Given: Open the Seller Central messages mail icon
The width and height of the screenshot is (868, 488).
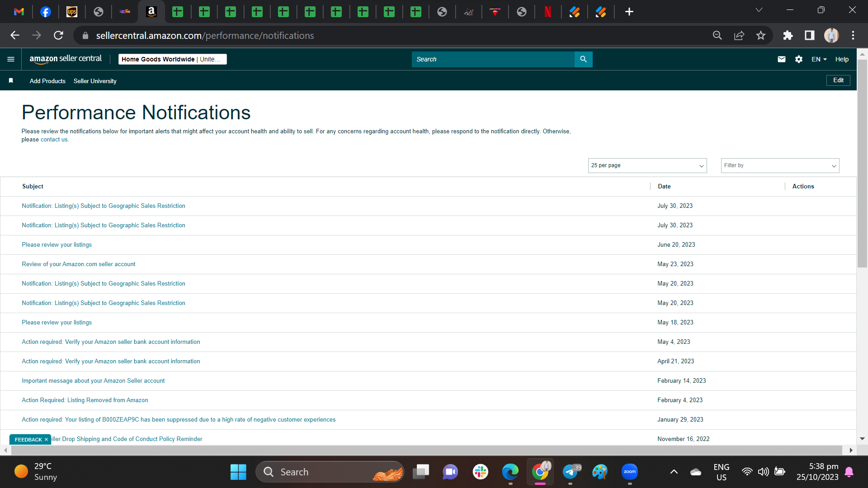Looking at the screenshot, I should (781, 59).
